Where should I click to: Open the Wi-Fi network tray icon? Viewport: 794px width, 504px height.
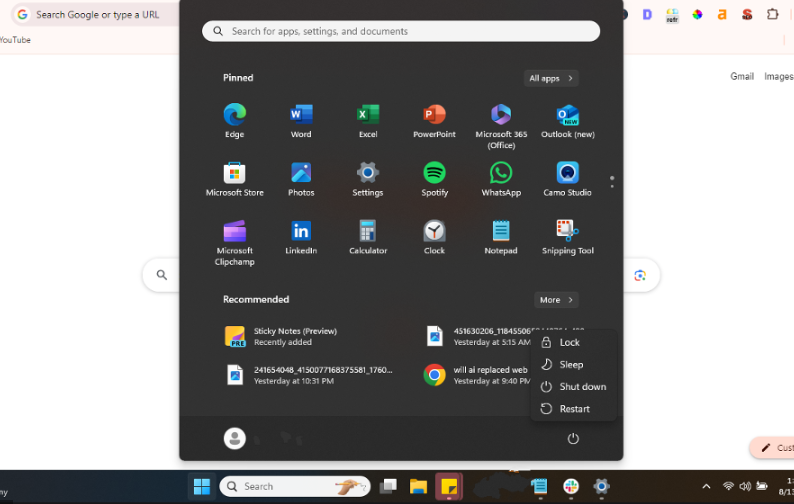728,486
